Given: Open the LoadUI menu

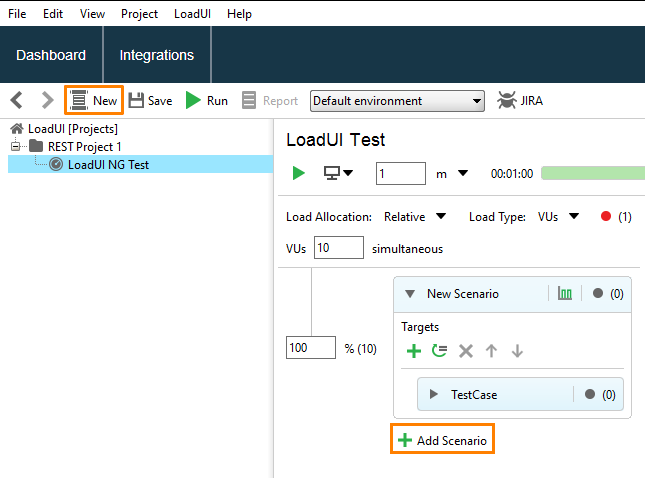Looking at the screenshot, I should (192, 14).
